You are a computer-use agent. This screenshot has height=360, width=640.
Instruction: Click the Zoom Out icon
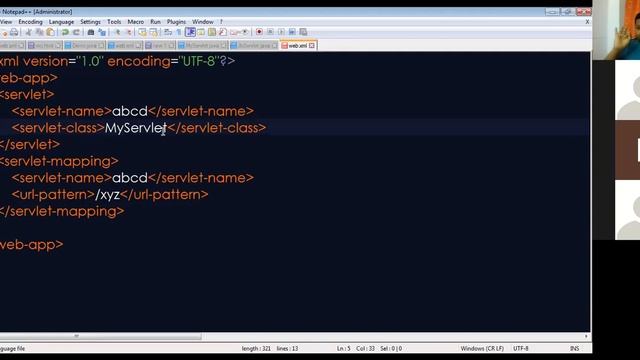129,32
